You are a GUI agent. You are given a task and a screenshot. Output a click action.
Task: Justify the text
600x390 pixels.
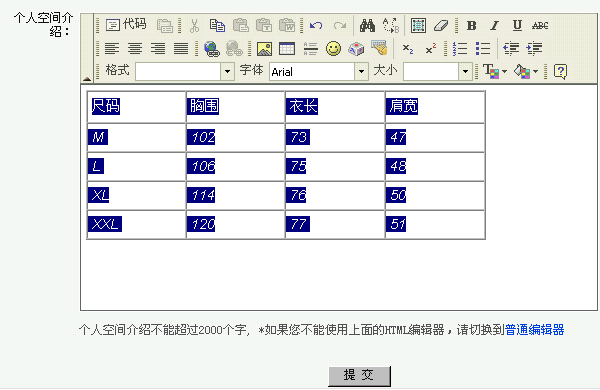pos(181,49)
